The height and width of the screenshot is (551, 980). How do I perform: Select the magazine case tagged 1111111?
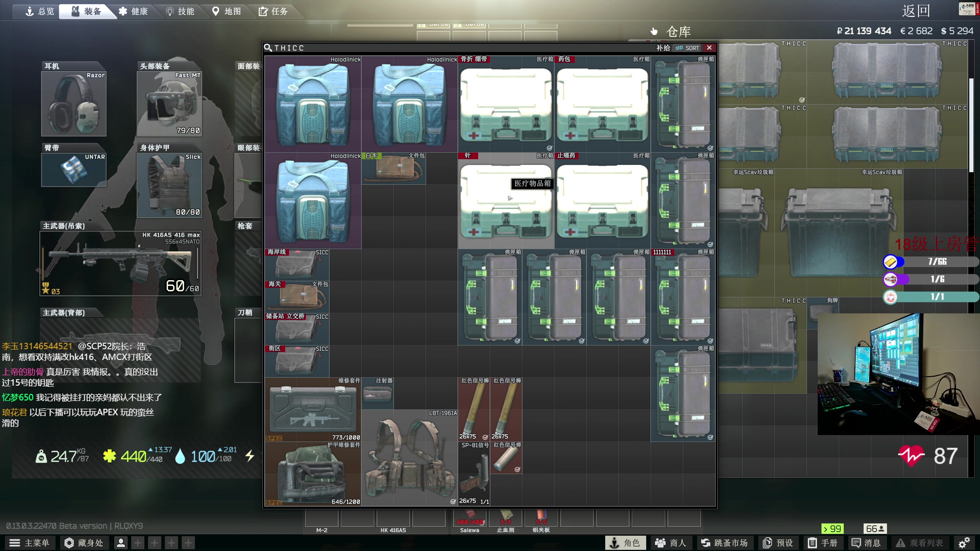coord(683,297)
